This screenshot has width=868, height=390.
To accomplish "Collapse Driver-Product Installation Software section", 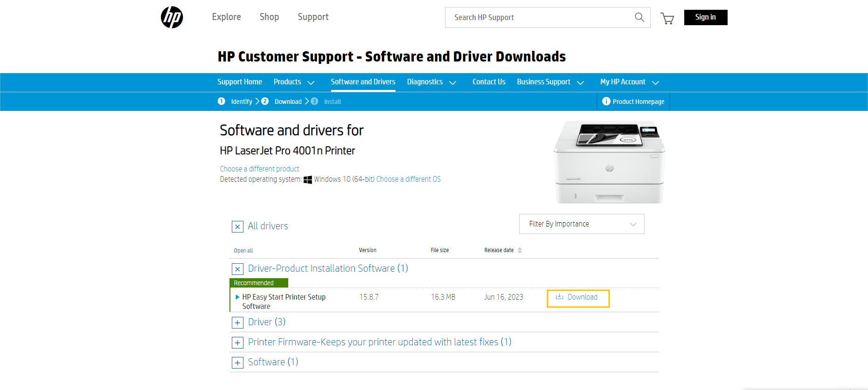I will click(237, 269).
